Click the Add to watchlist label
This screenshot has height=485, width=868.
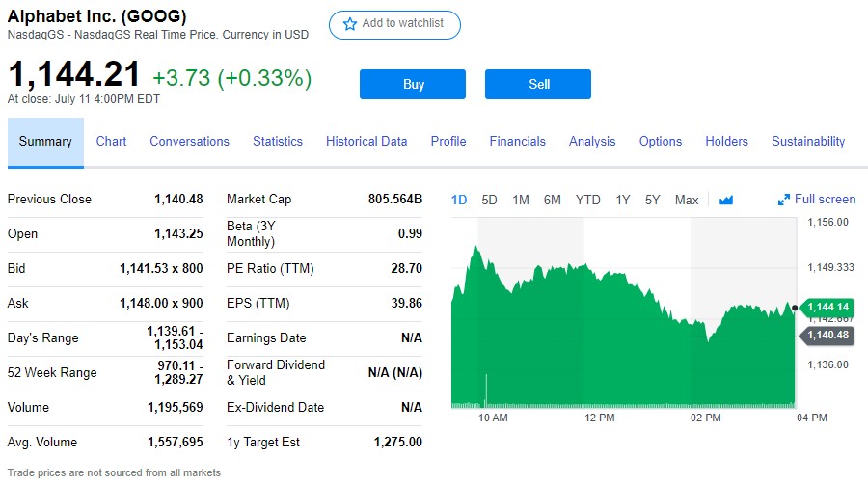[x=403, y=23]
